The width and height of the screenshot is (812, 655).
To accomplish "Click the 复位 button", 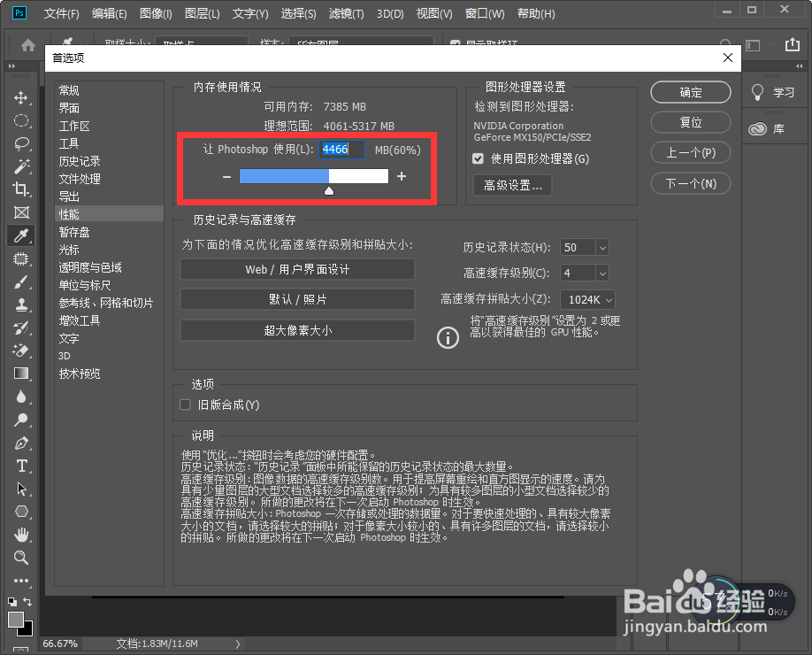I will point(690,122).
